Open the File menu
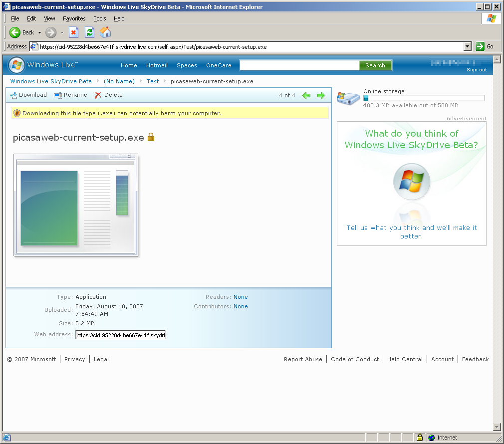The width and height of the screenshot is (504, 444). [15, 18]
